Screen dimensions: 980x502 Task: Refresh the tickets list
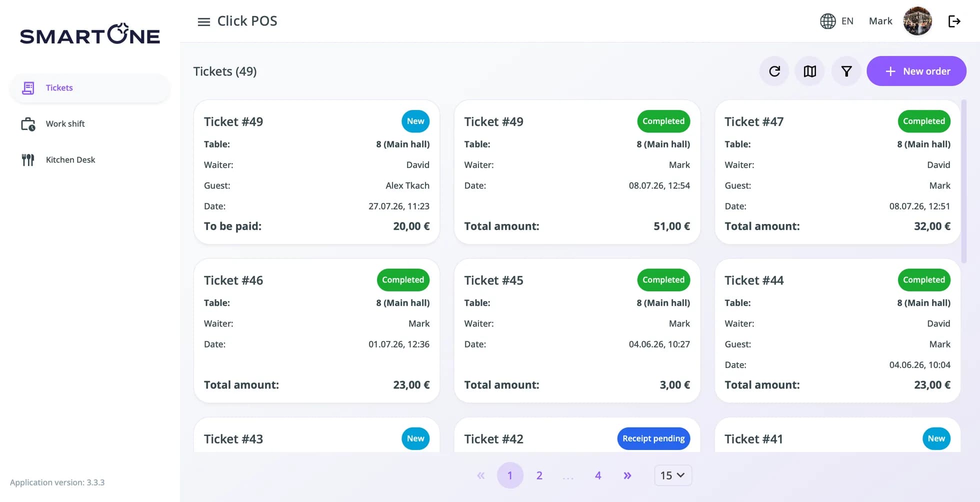click(774, 71)
